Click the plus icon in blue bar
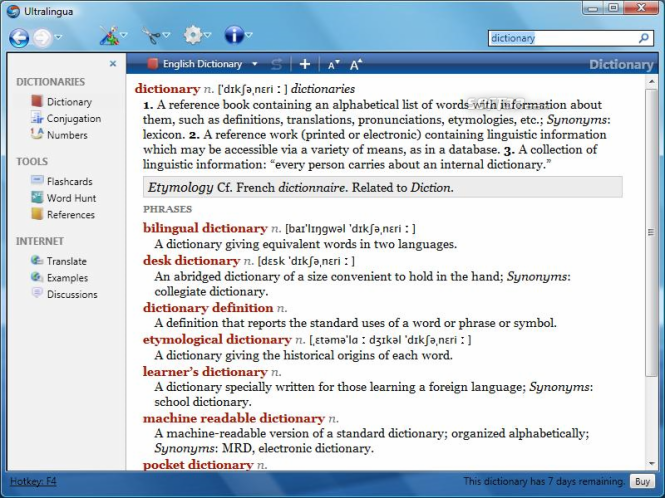Screen dimensions: 665x498 click(x=305, y=64)
